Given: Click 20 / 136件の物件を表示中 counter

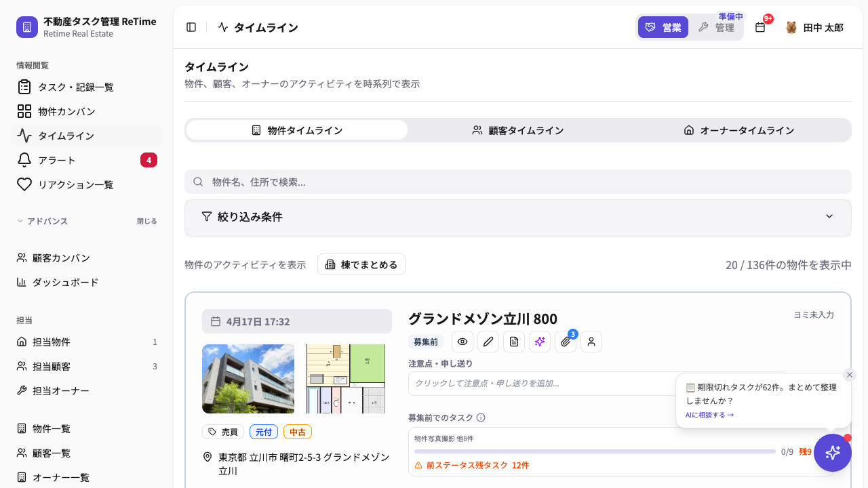Looking at the screenshot, I should [789, 264].
